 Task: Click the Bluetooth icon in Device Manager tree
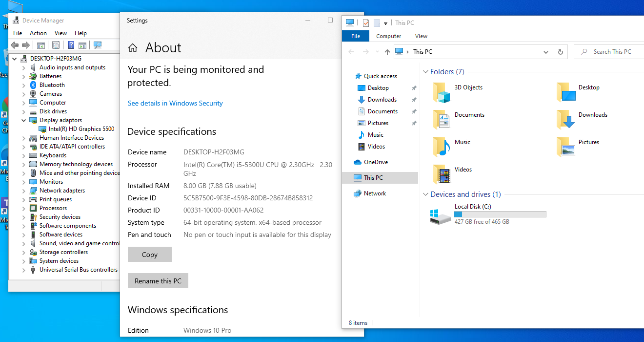(33, 85)
